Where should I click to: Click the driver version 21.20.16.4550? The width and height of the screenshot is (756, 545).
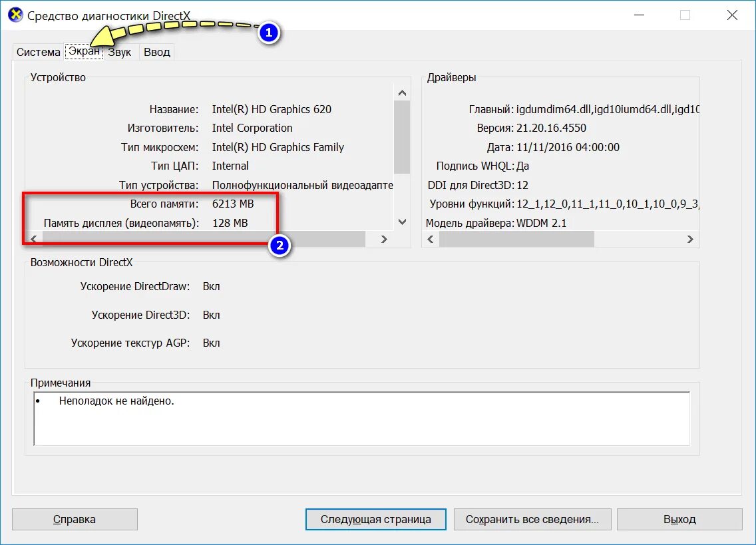551,128
